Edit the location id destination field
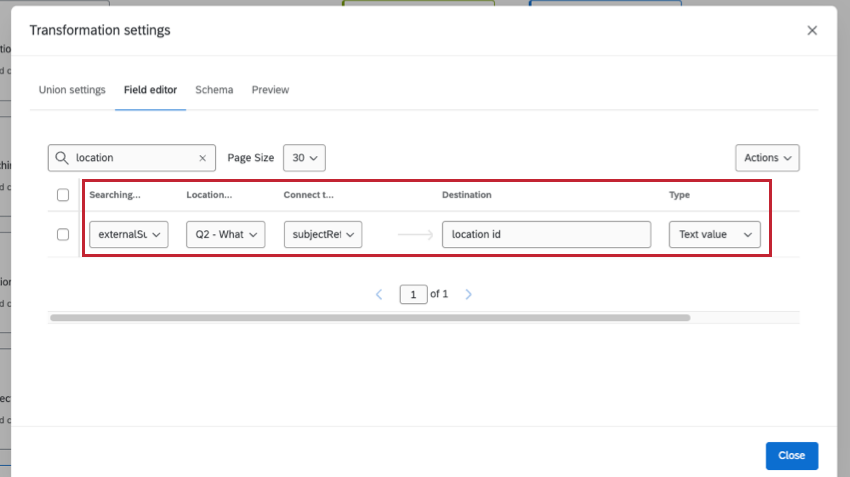The width and height of the screenshot is (850, 477). point(546,234)
